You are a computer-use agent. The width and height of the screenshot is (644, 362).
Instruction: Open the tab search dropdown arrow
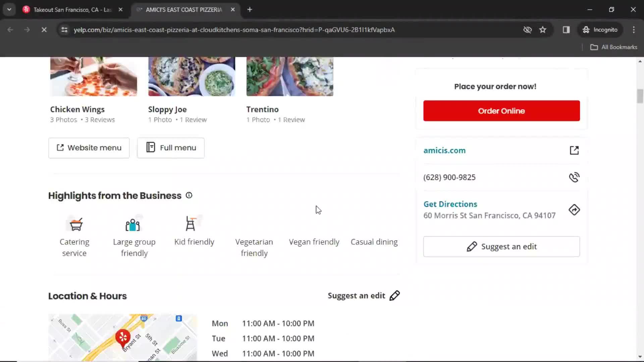[9, 10]
